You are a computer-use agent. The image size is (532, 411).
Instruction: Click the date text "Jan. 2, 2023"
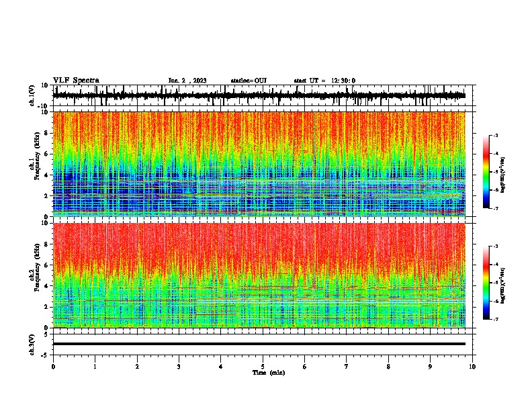coord(187,81)
